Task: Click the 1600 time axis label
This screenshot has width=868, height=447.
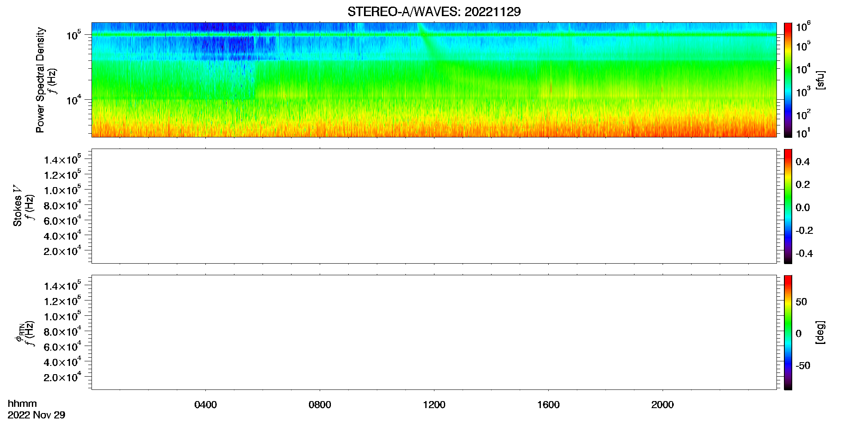Action: (x=548, y=405)
